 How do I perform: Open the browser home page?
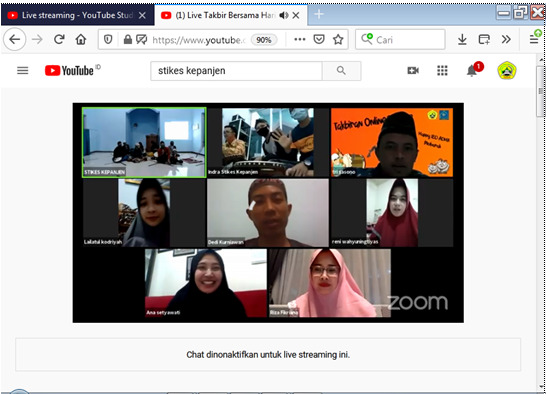pos(81,39)
